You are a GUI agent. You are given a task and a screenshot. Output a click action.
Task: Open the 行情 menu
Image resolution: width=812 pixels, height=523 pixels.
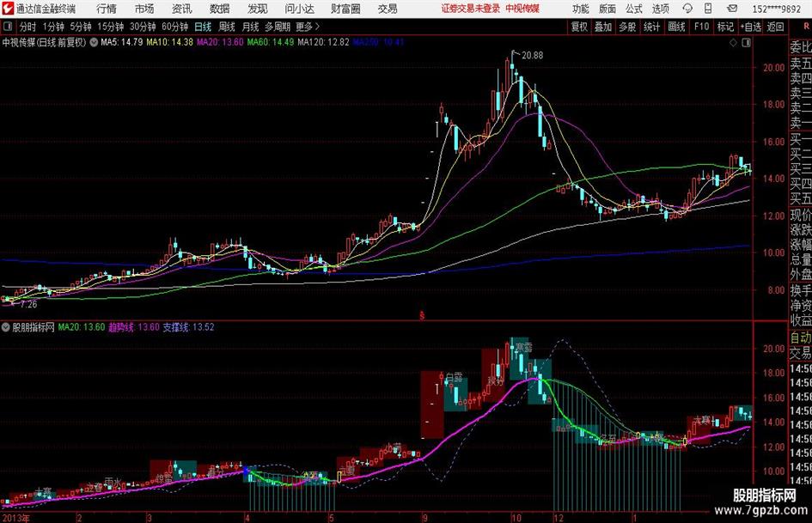[x=107, y=9]
